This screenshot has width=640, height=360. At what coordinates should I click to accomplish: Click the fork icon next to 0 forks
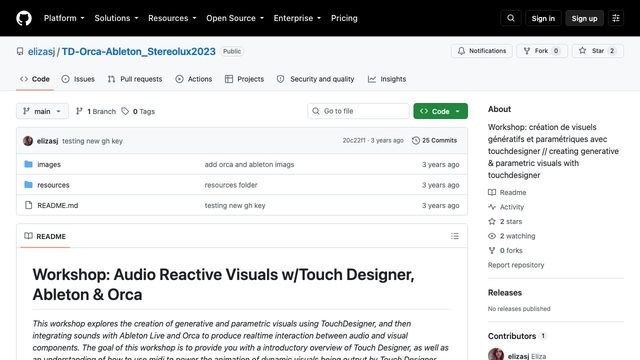pyautogui.click(x=492, y=250)
